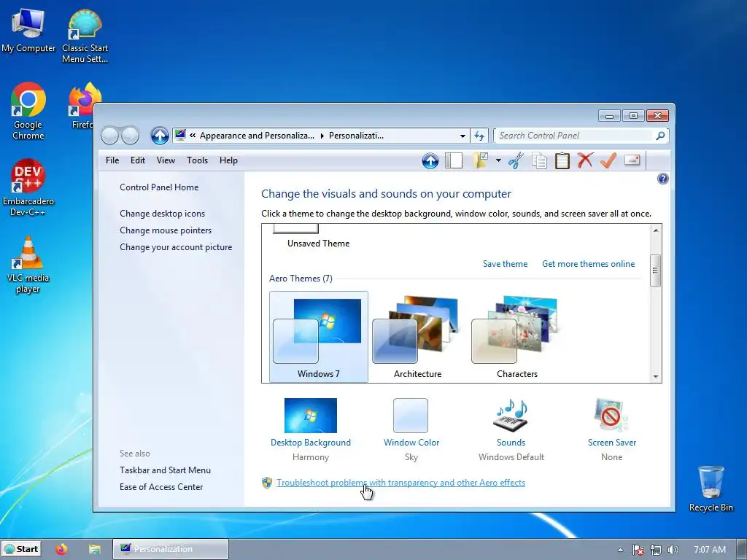
Task: Click the Cut scissors icon
Action: 516,160
